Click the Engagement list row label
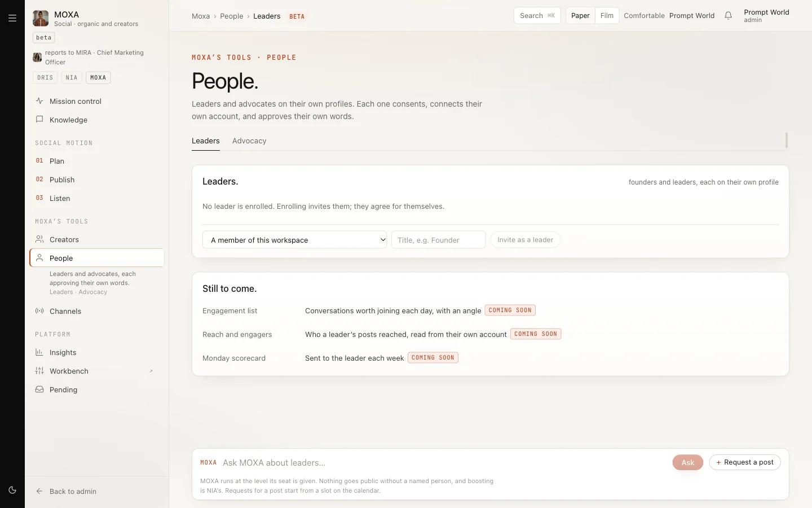The width and height of the screenshot is (812, 508). pos(230,311)
